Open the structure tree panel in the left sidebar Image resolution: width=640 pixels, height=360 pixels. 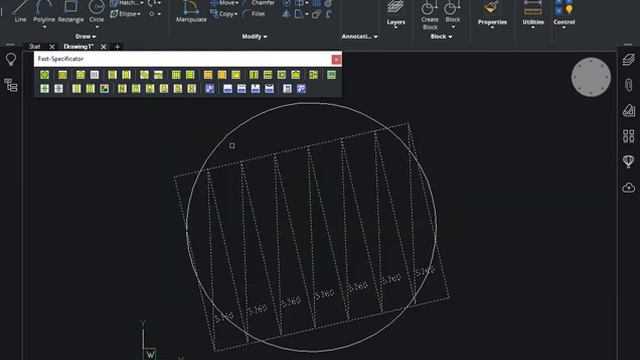coord(11,85)
